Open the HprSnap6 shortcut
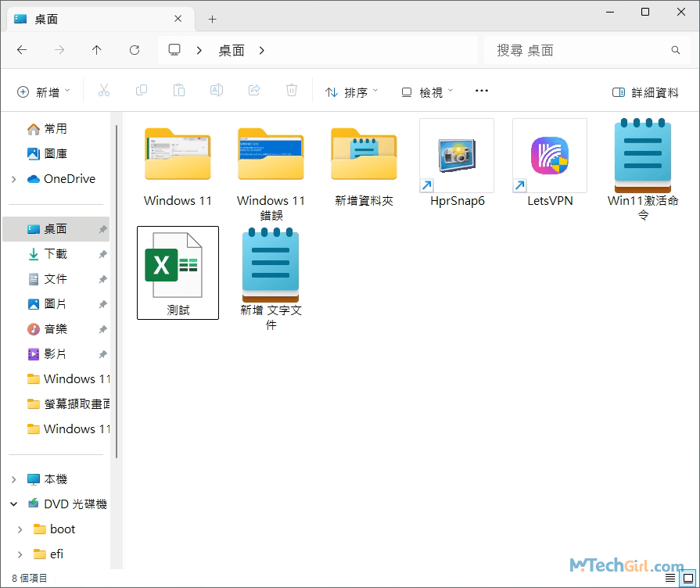This screenshot has width=700, height=588. 456,156
